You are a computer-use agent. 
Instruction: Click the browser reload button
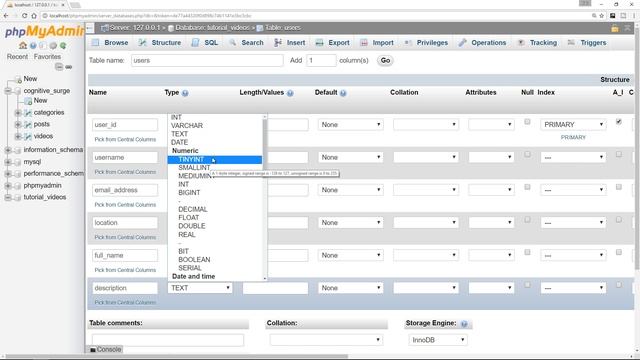tap(24, 16)
